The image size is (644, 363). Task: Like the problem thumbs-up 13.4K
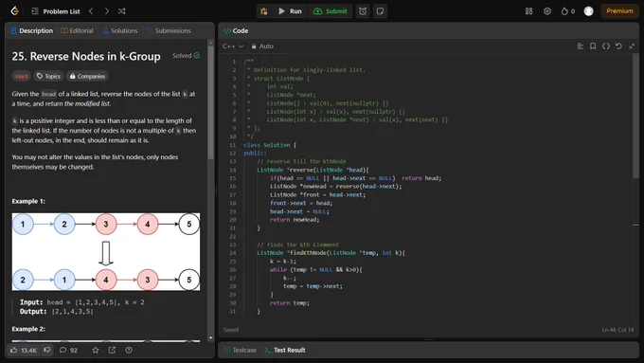[x=24, y=351]
